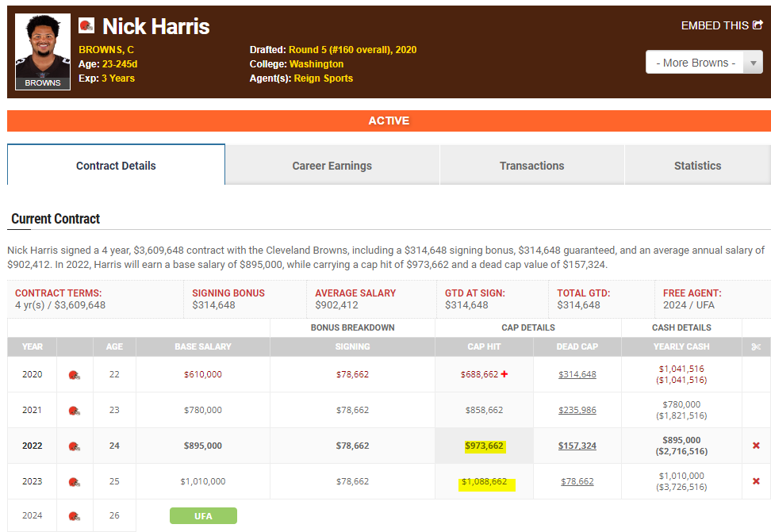Click the red X cut icon in the 2023 row
Viewport: 771px width, 532px height.
click(x=756, y=481)
